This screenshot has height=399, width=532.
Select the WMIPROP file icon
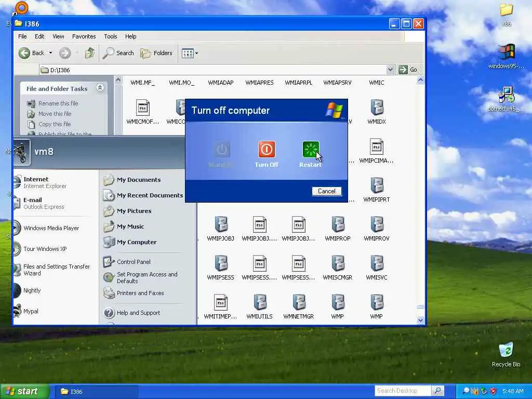[338, 224]
